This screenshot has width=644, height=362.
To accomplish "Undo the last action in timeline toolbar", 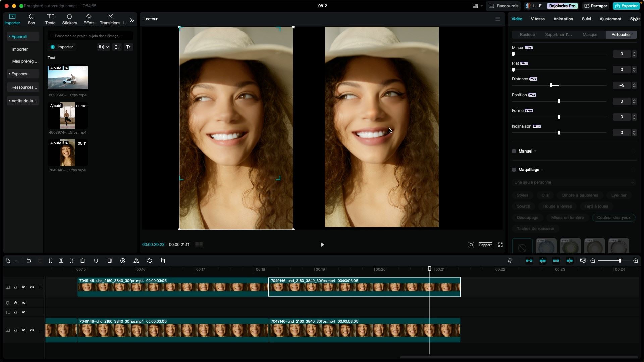I will coord(29,261).
